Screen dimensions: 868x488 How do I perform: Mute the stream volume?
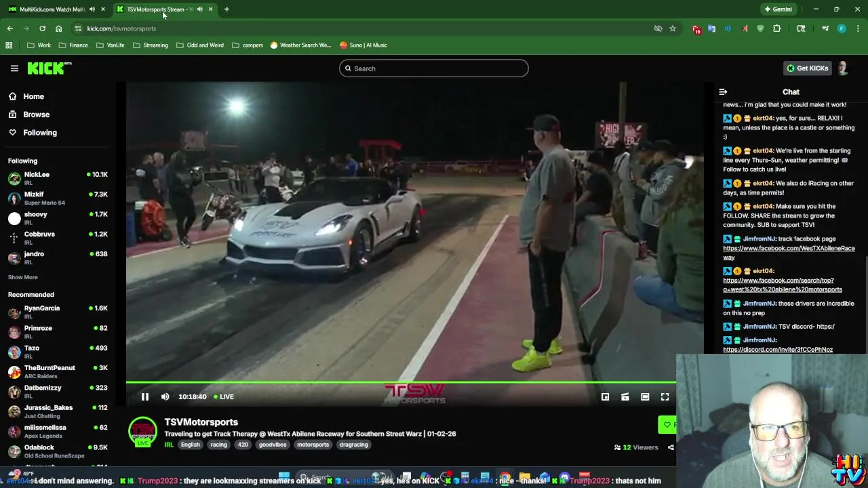coord(165,396)
